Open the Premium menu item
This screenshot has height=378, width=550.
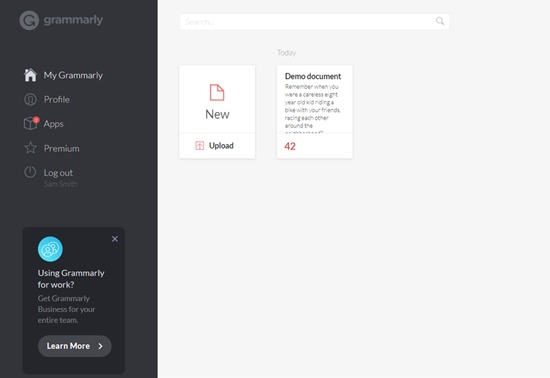[x=61, y=148]
